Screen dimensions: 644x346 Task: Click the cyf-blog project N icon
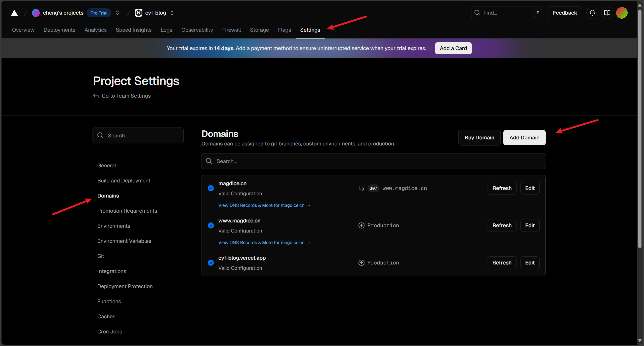(138, 13)
